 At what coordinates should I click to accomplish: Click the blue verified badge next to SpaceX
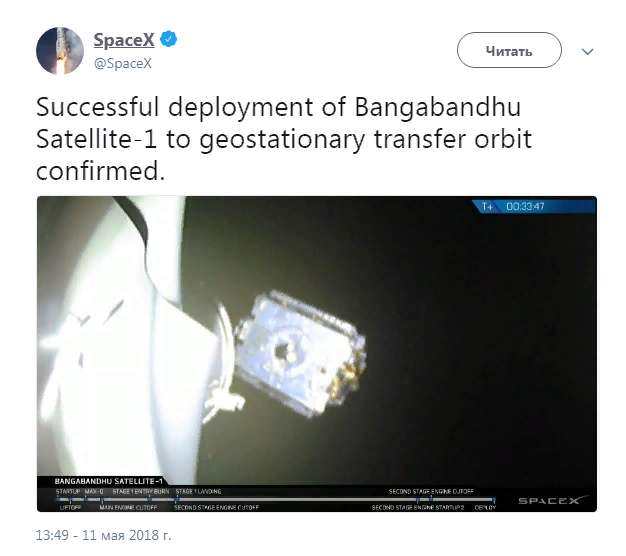[x=168, y=39]
